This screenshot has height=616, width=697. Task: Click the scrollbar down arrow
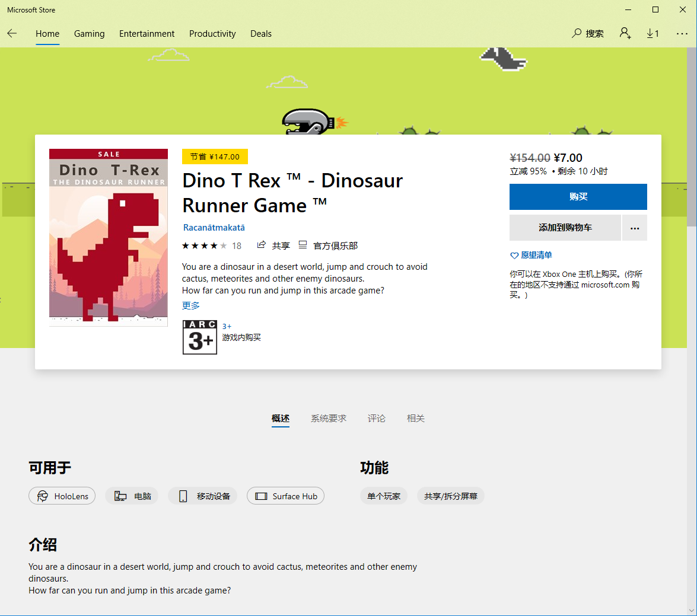pos(692,610)
